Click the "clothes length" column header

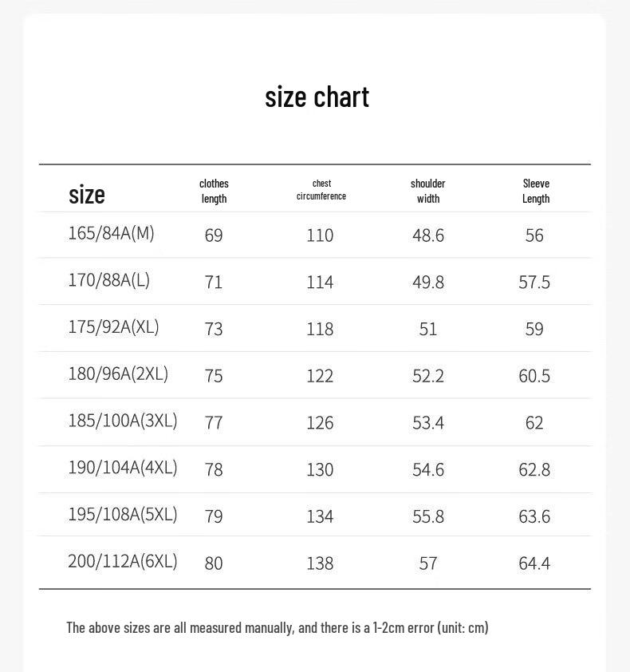[x=215, y=191]
